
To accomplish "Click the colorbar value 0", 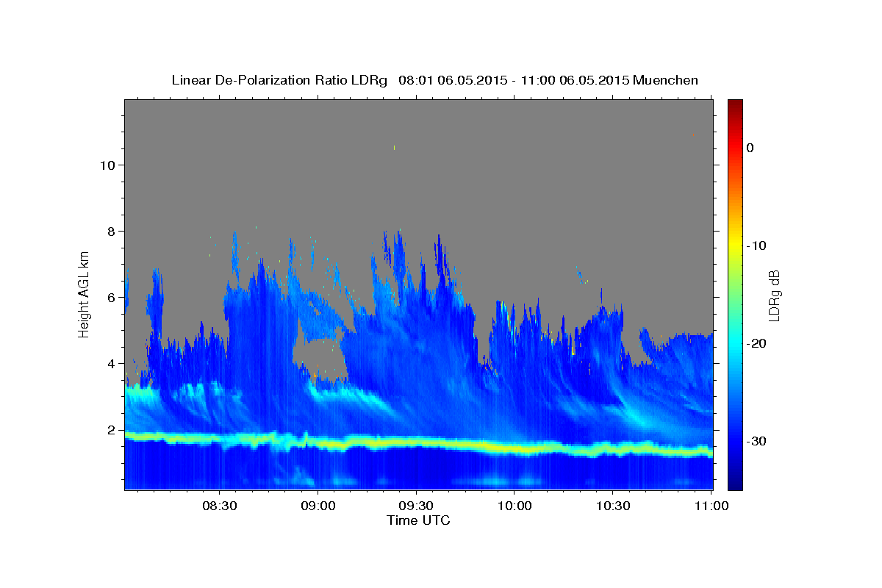I will (x=750, y=148).
